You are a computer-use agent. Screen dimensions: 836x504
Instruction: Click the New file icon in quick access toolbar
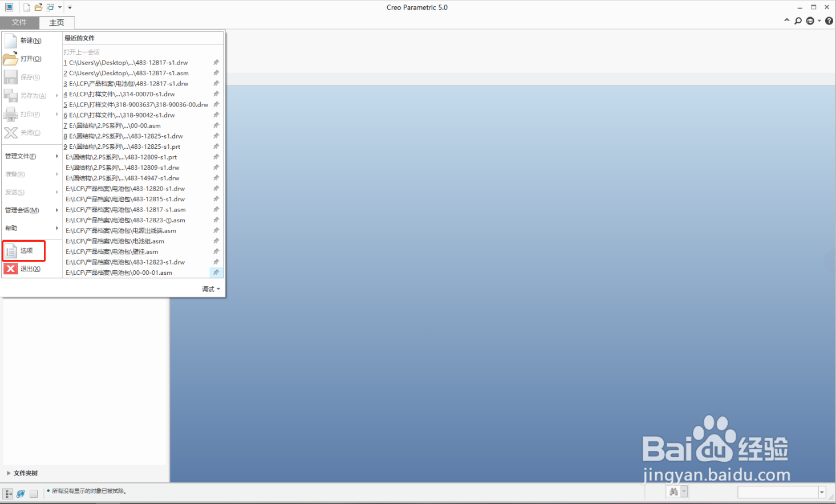[x=26, y=7]
